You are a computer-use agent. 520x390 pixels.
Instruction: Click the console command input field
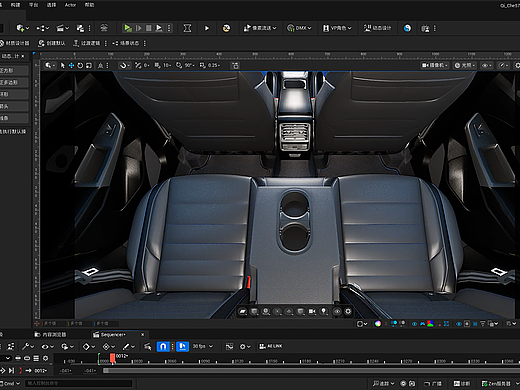pyautogui.click(x=79, y=383)
